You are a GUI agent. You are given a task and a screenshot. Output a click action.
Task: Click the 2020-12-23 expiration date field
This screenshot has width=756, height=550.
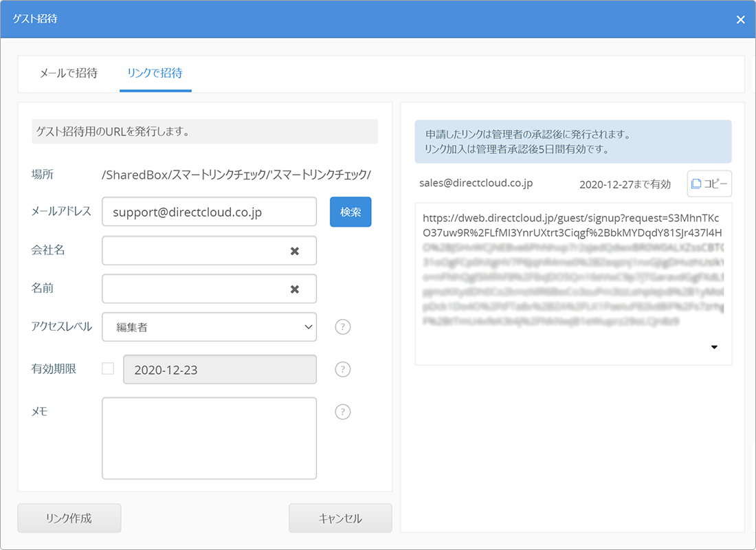coord(219,370)
